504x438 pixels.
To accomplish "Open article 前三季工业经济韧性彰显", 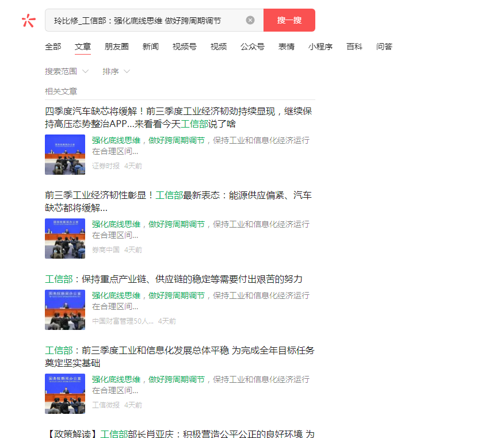I will point(178,201).
